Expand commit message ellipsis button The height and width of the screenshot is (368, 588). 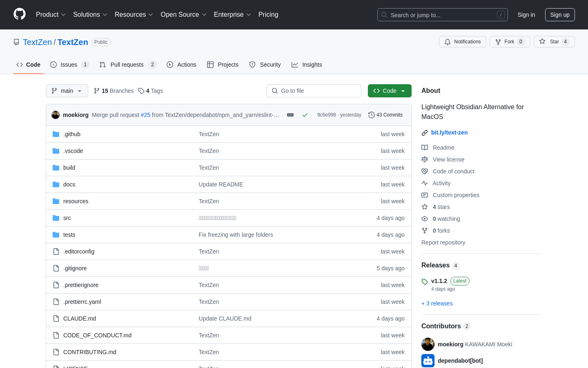click(x=290, y=115)
